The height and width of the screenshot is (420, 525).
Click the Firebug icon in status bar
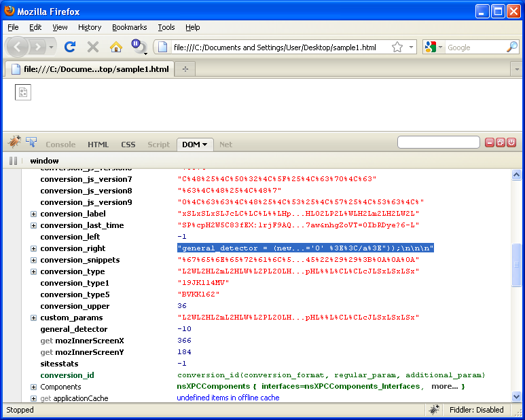[433, 410]
